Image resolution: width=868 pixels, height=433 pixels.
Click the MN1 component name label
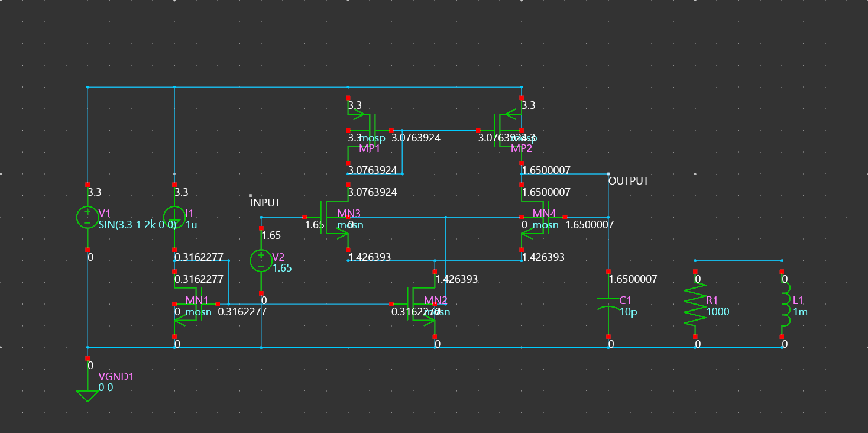[197, 300]
